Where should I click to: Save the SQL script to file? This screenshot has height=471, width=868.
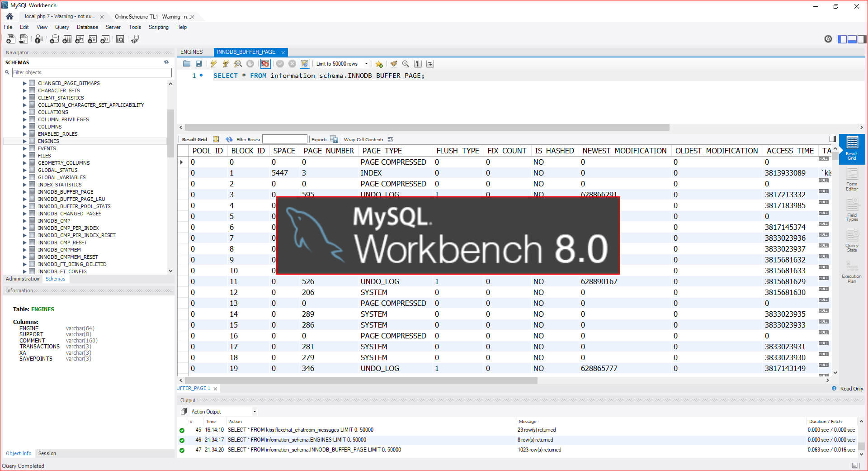click(198, 64)
